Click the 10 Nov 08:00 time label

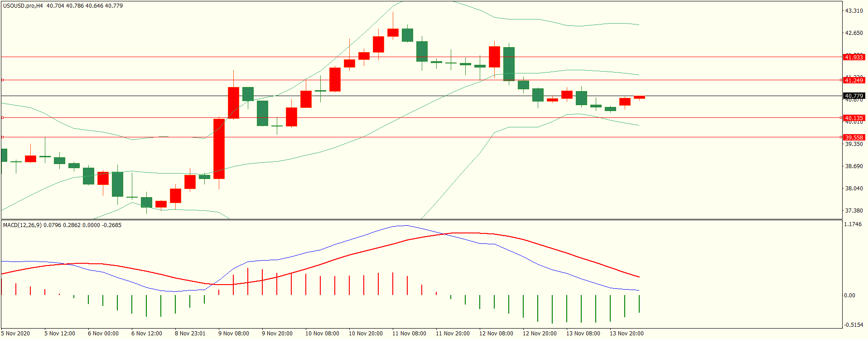pyautogui.click(x=322, y=334)
